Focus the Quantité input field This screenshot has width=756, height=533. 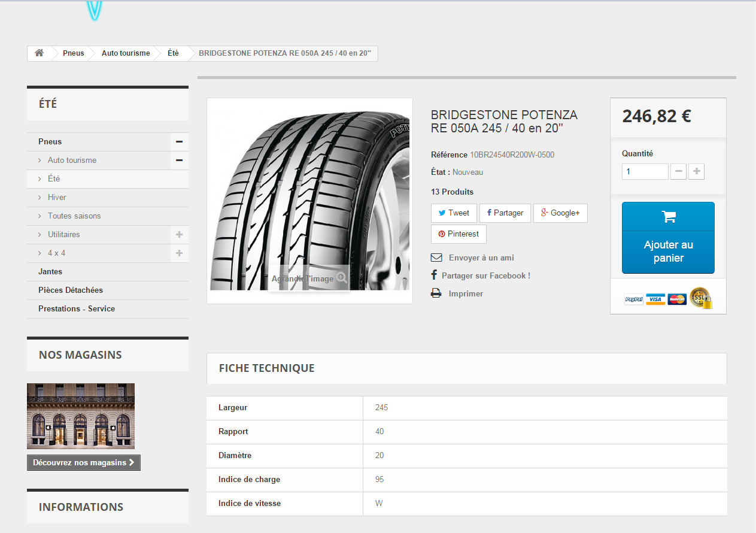coord(645,172)
